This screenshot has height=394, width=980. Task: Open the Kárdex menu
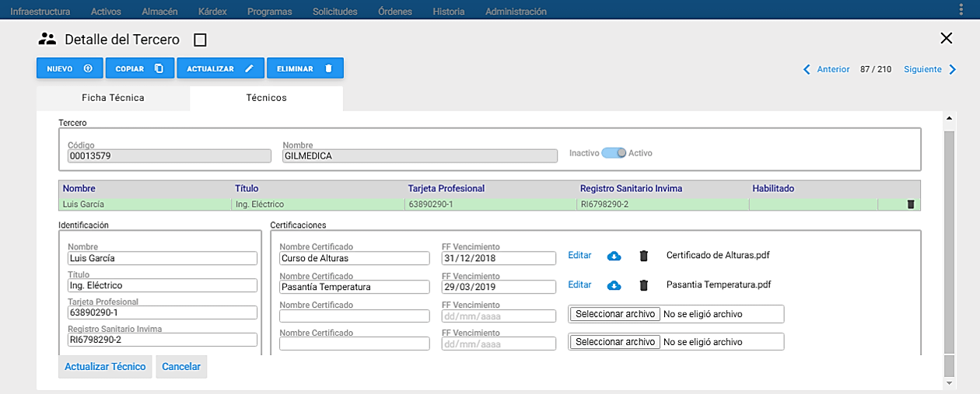click(x=212, y=12)
